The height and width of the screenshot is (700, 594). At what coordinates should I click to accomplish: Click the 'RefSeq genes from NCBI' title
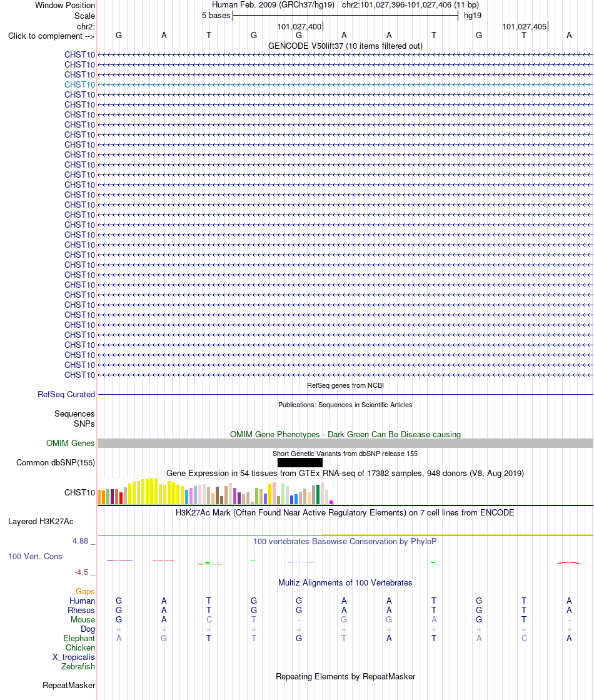tap(345, 386)
